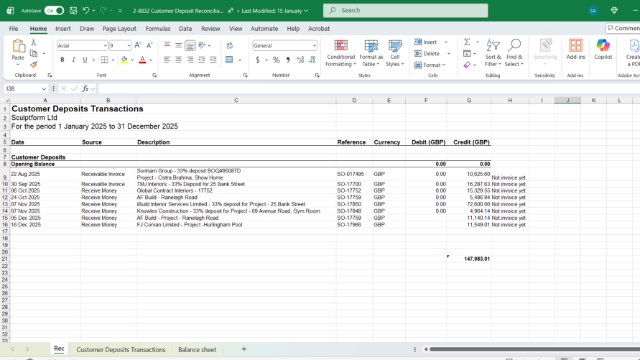Apply the Comma Style icon
This screenshot has height=360, width=640.
(x=288, y=60)
